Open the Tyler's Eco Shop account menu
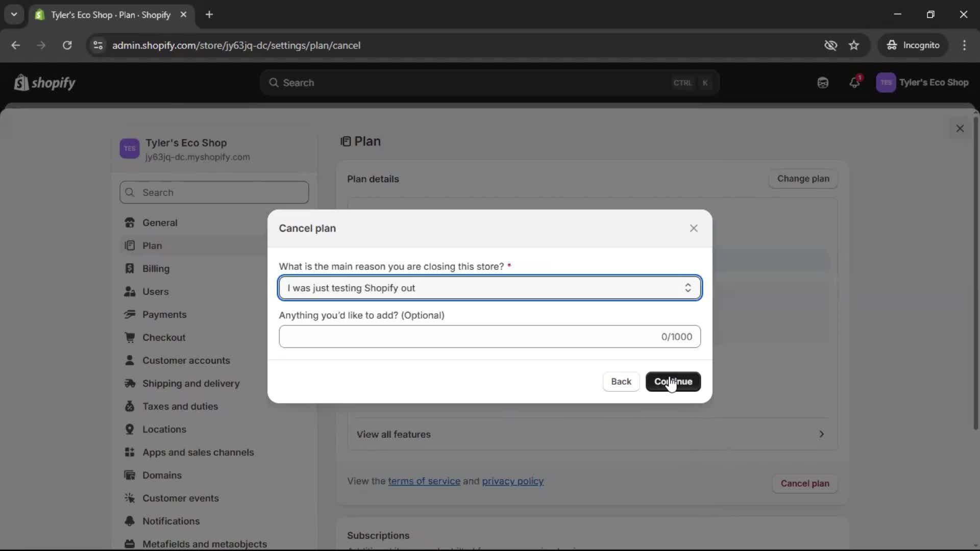The height and width of the screenshot is (551, 980). pyautogui.click(x=922, y=83)
